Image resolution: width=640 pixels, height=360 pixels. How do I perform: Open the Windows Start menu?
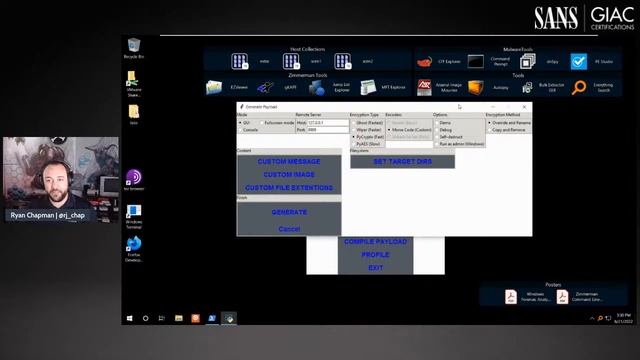coord(130,318)
